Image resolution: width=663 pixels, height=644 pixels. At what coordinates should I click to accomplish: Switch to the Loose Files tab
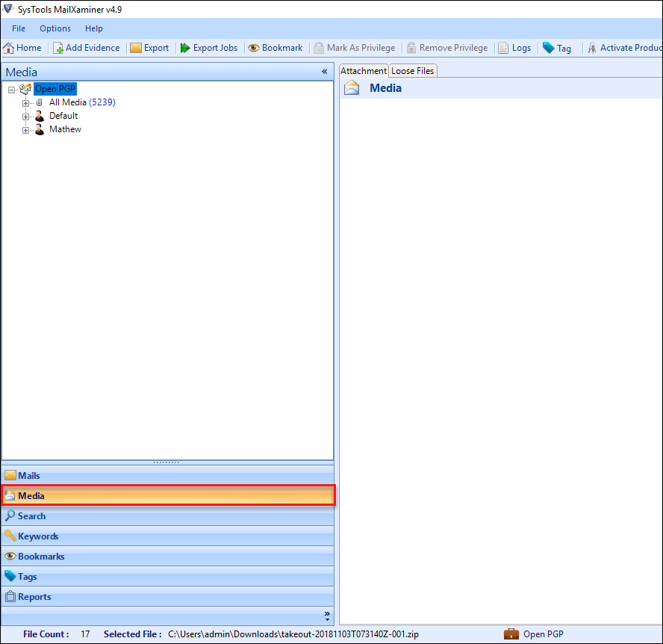(x=413, y=71)
